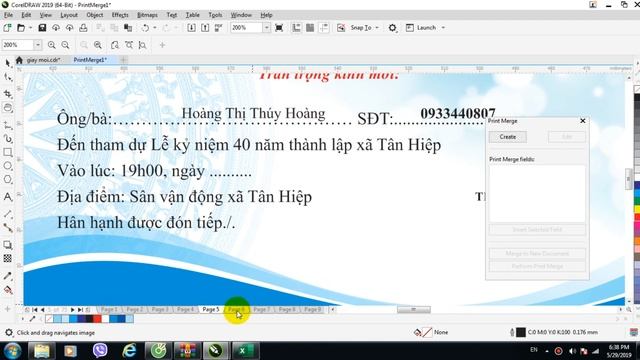640x360 pixels.
Task: Open the Snap To dropdown
Action: pyautogui.click(x=378, y=28)
